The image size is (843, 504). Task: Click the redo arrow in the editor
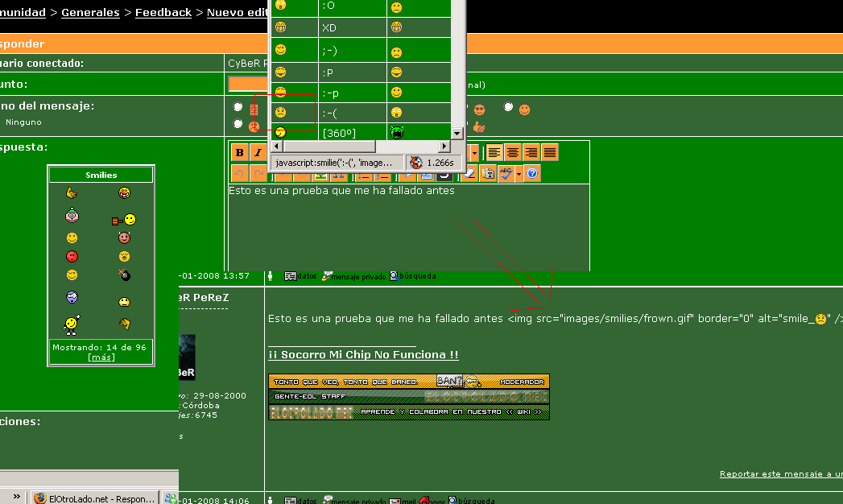point(258,174)
